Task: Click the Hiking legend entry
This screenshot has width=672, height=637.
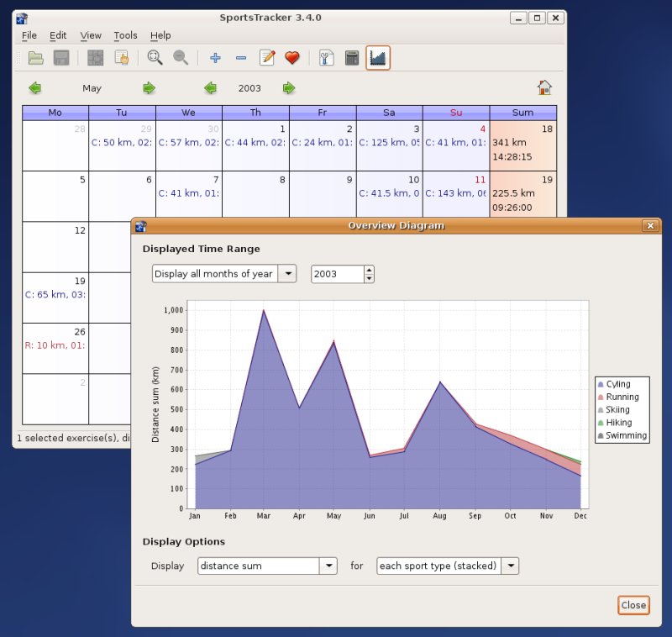Action: tap(615, 423)
